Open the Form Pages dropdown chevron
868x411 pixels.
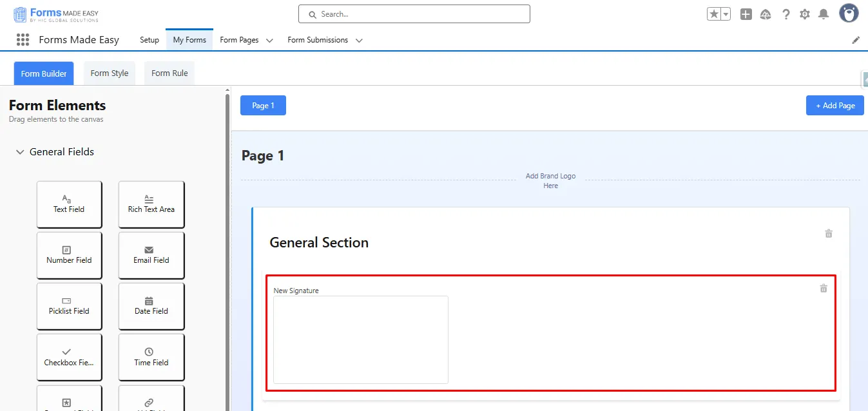pos(269,41)
